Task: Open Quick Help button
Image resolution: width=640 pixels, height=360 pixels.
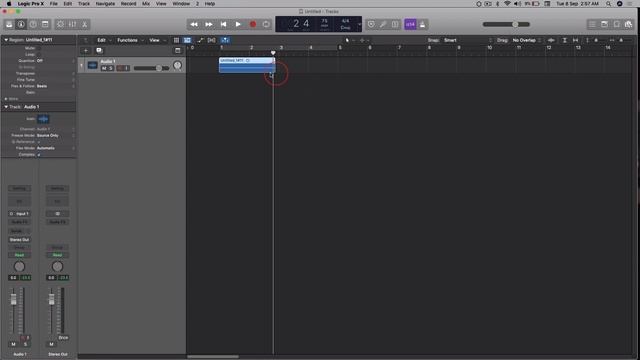Action: [33, 24]
